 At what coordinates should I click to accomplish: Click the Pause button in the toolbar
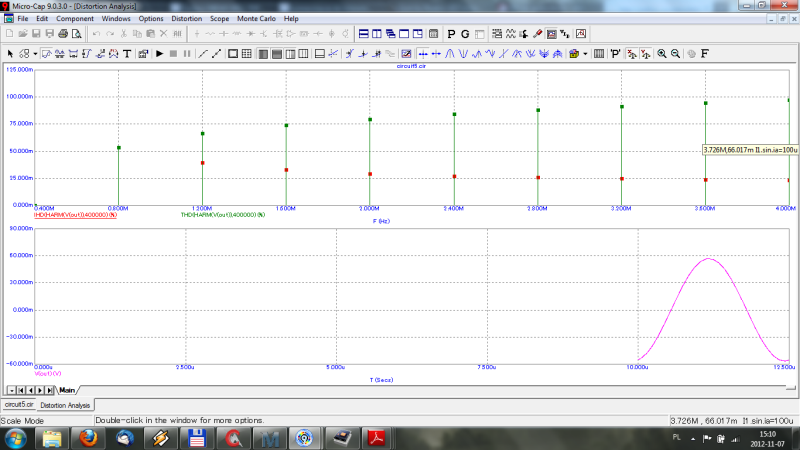[x=186, y=54]
